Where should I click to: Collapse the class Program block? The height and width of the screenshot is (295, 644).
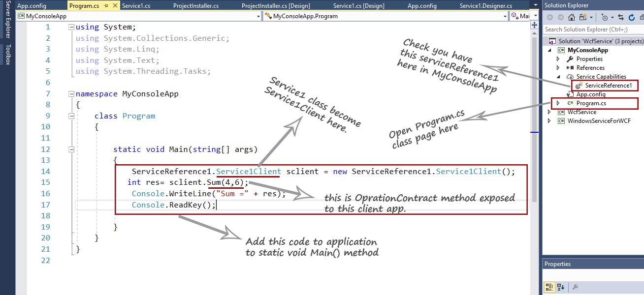pyautogui.click(x=72, y=116)
